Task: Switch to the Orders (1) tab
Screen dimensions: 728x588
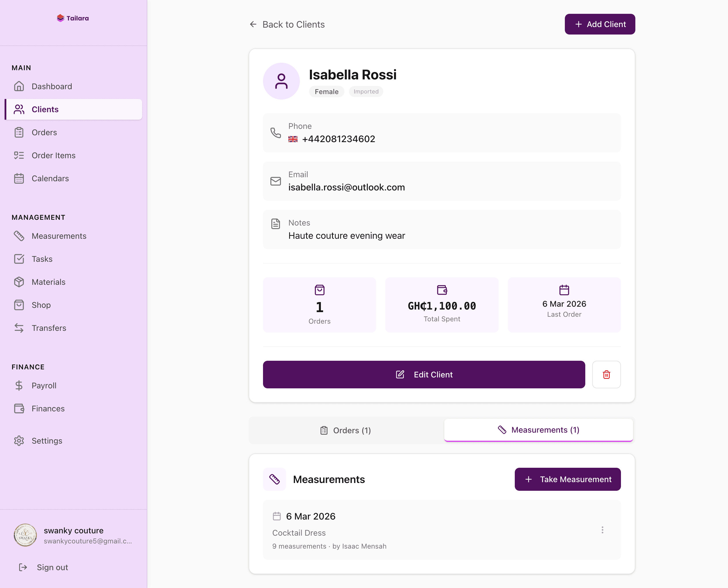Action: (x=346, y=430)
